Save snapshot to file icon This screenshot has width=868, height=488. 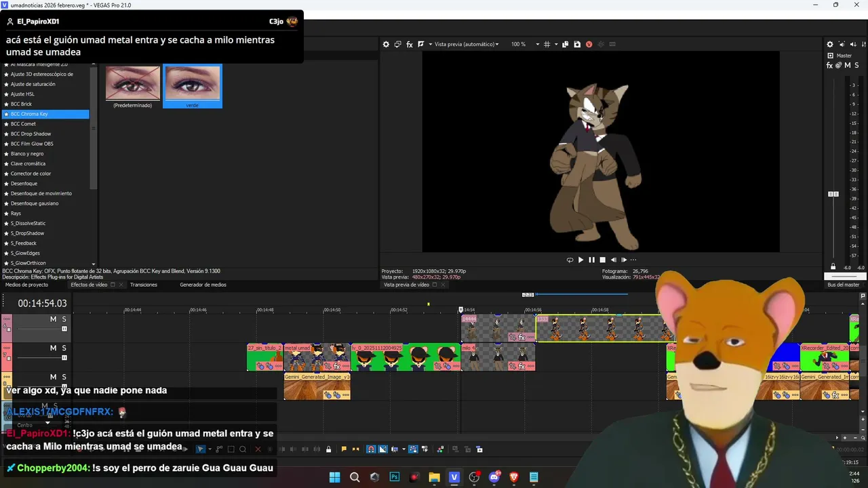577,44
